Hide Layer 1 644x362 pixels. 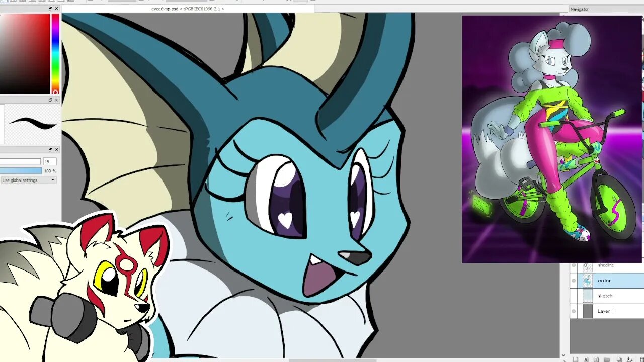pyautogui.click(x=574, y=311)
